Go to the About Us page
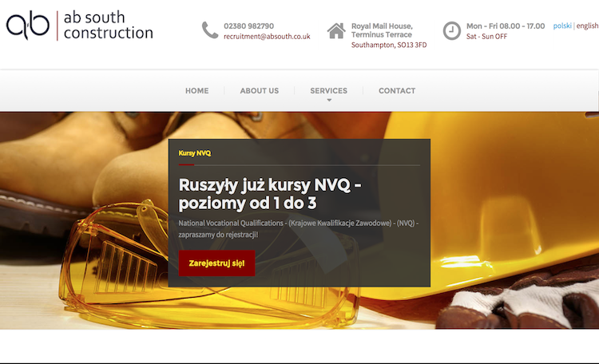This screenshot has height=364, width=599. (x=259, y=91)
